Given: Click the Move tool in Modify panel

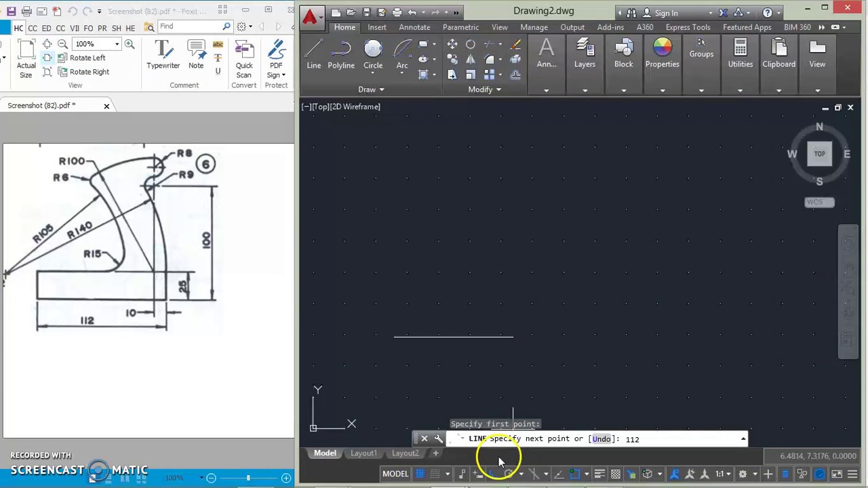Looking at the screenshot, I should [x=452, y=45].
